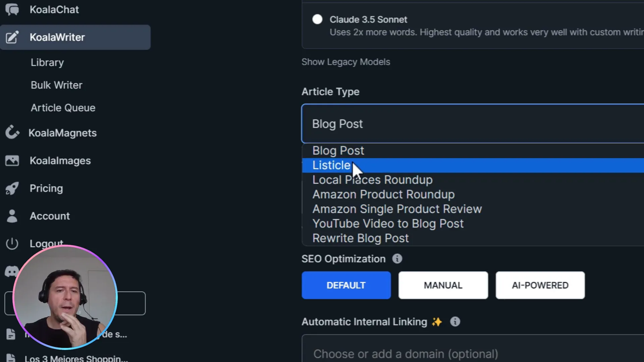Go to Pricing page

pyautogui.click(x=46, y=188)
